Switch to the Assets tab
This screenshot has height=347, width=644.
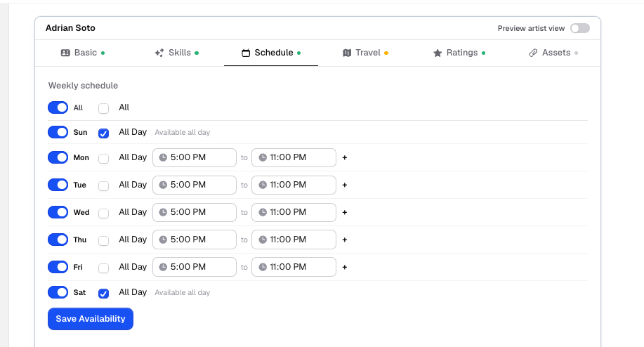553,53
